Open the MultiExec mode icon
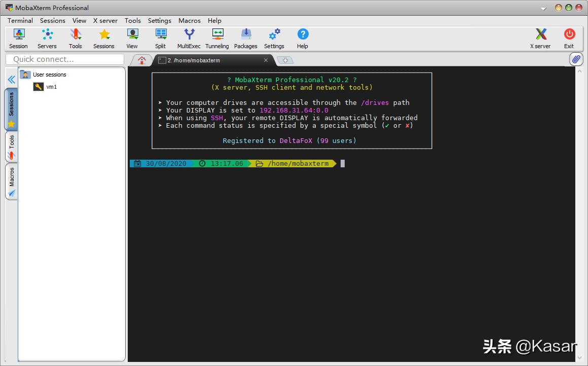Screen dimensions: 588x366 (189, 39)
